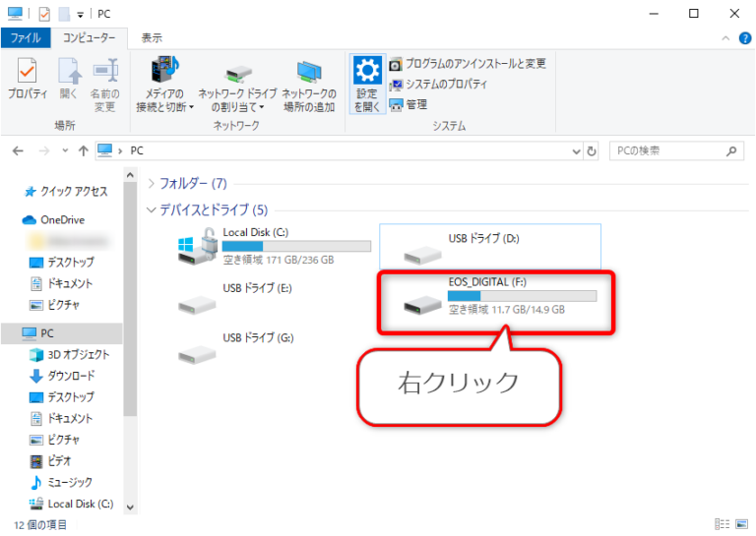
Task: Select OneDrive in navigation pane
Action: tap(54, 220)
